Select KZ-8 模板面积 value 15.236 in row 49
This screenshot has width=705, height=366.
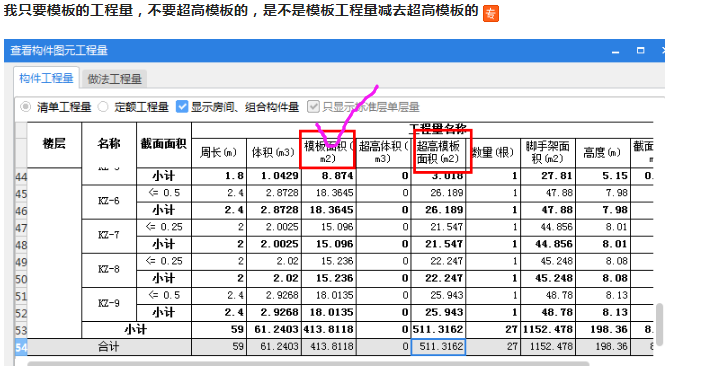coord(329,262)
